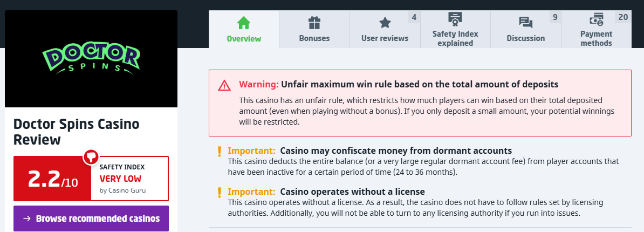Go to Safety Index explained tab
Viewport: 644px width, 232px height.
455,38
